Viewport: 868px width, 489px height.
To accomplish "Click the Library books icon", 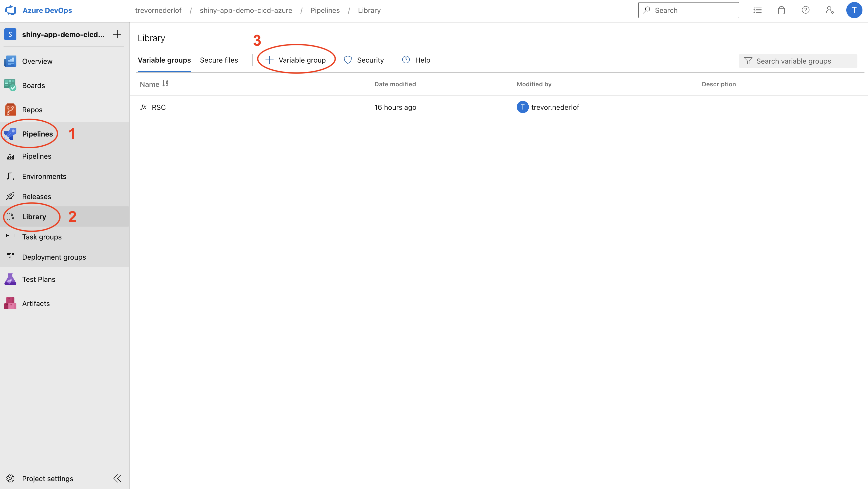I will pos(10,217).
